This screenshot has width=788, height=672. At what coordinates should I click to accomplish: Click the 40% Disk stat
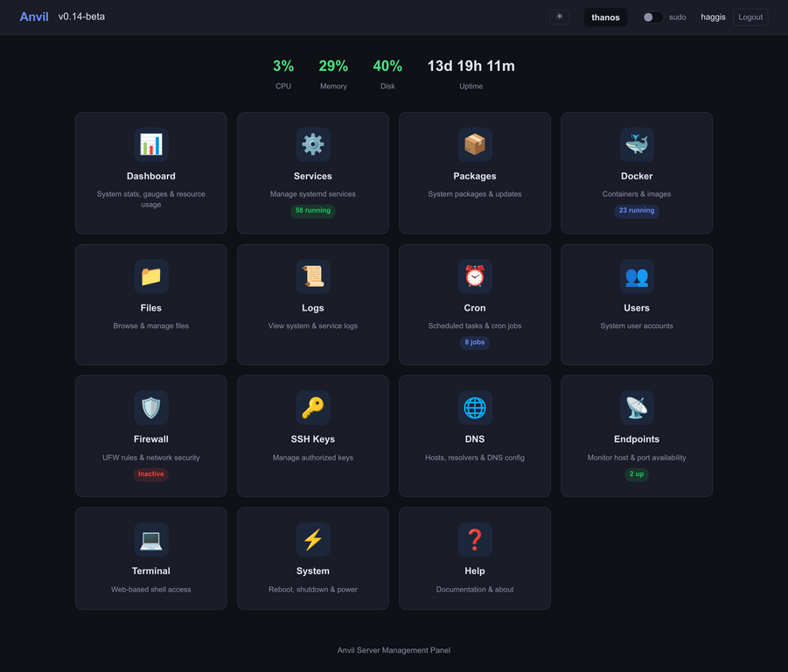(x=387, y=73)
